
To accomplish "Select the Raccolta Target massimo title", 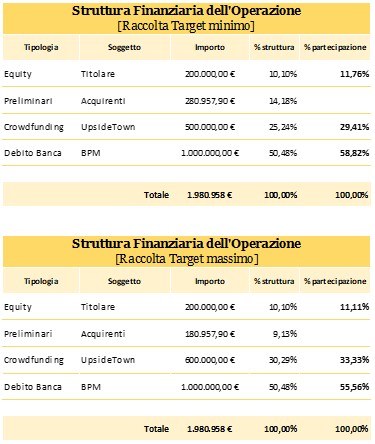I will tap(187, 259).
